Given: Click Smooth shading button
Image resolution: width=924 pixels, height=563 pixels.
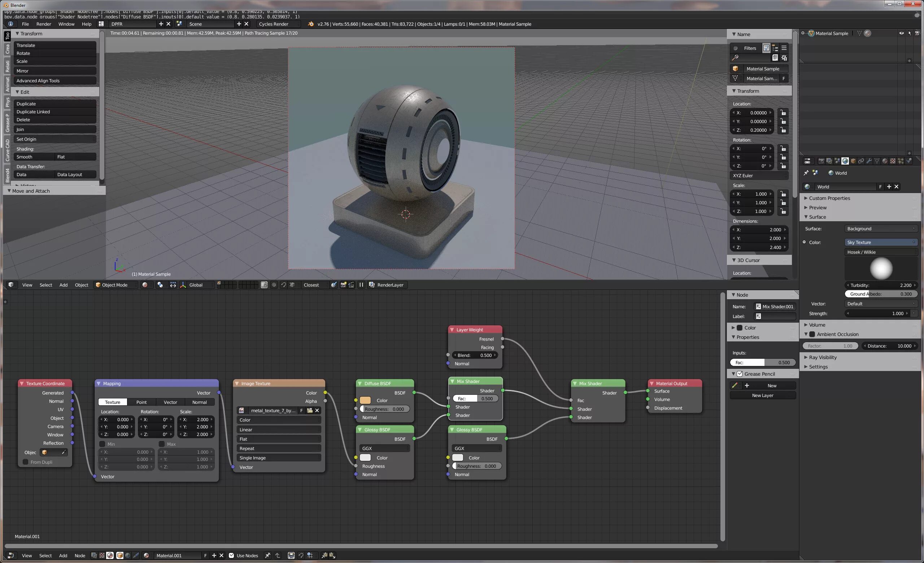Looking at the screenshot, I should click(34, 157).
